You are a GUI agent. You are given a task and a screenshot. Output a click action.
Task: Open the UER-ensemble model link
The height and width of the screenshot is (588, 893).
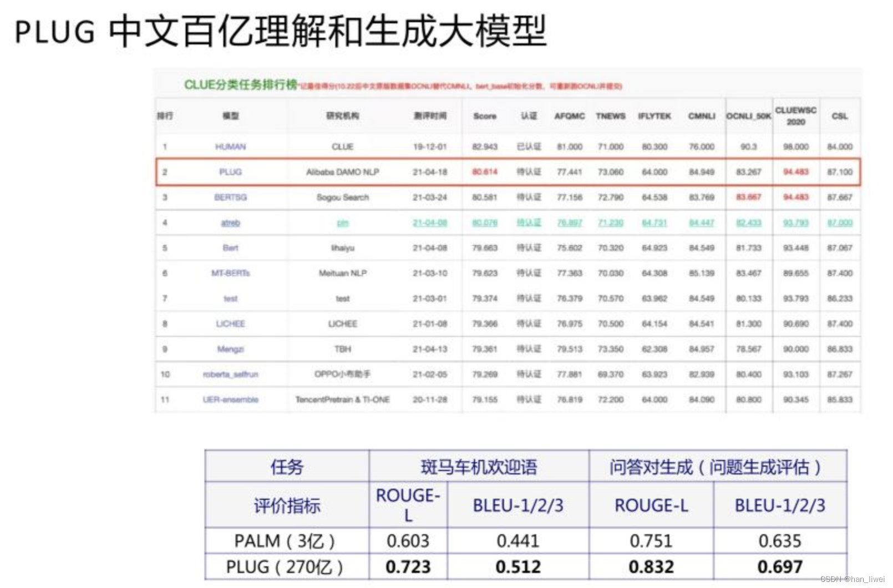pos(231,399)
